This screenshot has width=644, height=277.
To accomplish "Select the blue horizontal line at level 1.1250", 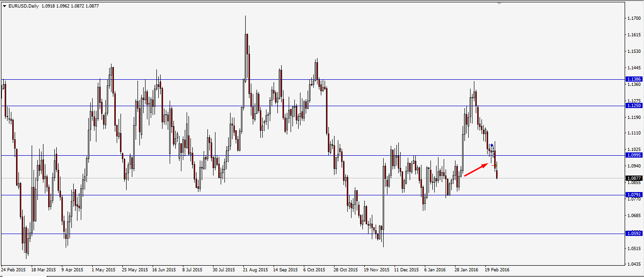I will click(x=312, y=106).
